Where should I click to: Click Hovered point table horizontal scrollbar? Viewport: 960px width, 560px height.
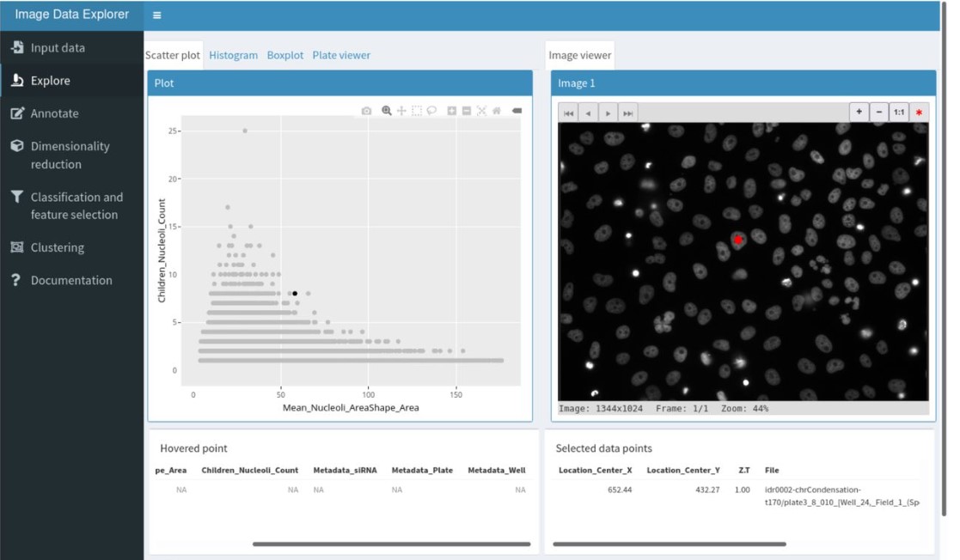tap(391, 544)
